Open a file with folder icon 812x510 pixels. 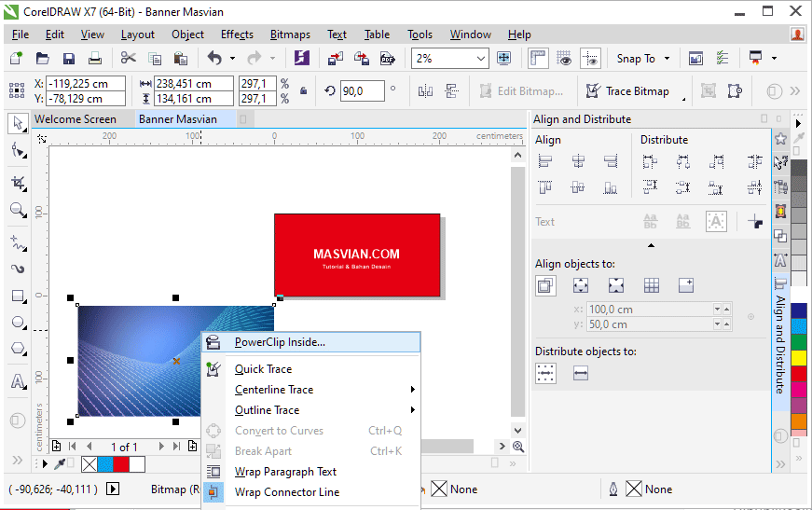[43, 58]
